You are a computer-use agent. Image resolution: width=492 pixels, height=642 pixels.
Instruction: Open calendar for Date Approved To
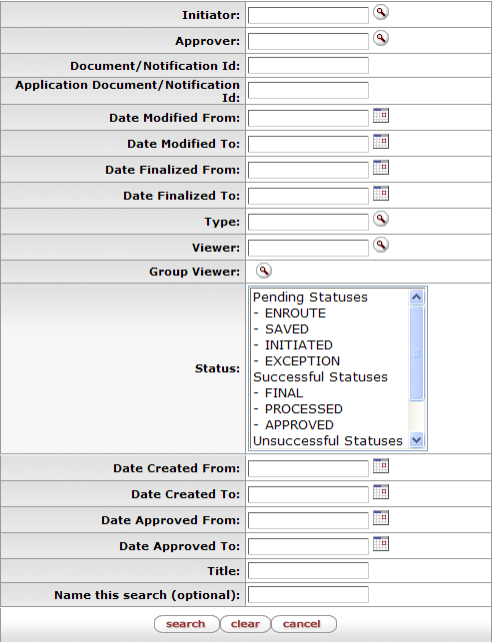pos(381,544)
